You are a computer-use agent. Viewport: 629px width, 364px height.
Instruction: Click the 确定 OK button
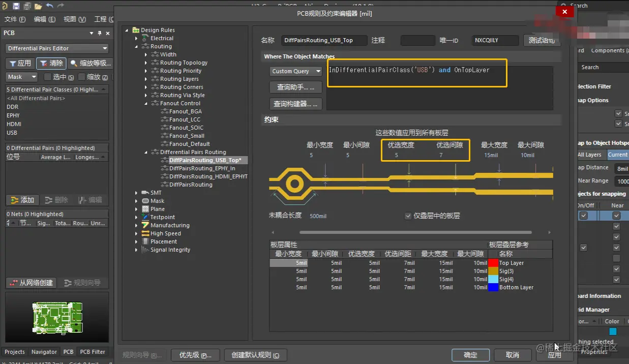[x=471, y=355]
